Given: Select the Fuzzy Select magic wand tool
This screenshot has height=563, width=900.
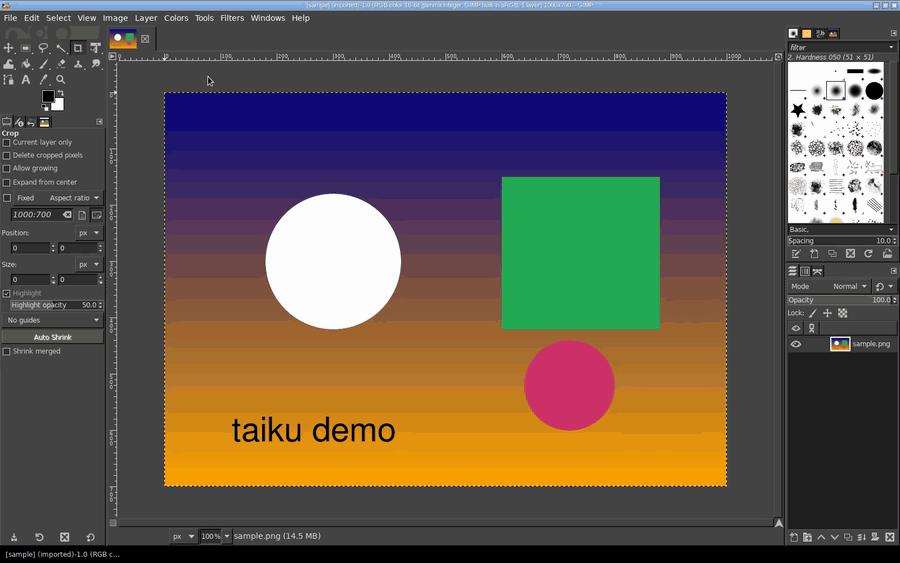Looking at the screenshot, I should click(x=61, y=48).
